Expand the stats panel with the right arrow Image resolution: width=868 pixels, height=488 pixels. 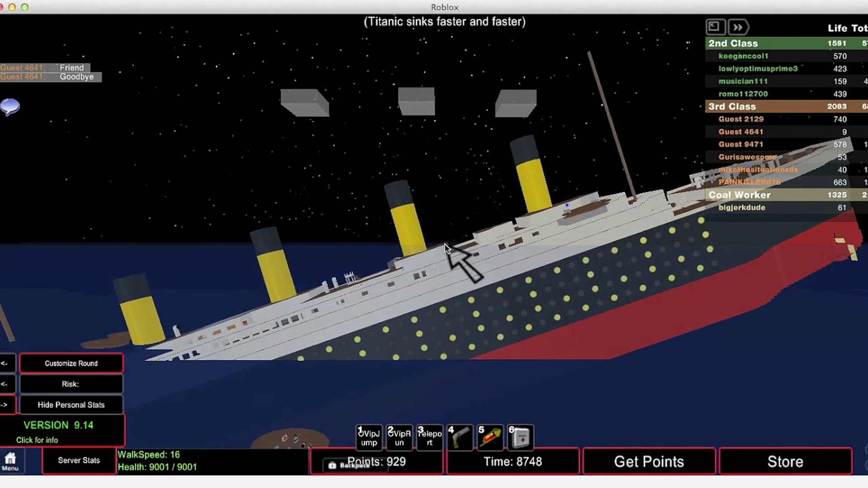(x=6, y=404)
